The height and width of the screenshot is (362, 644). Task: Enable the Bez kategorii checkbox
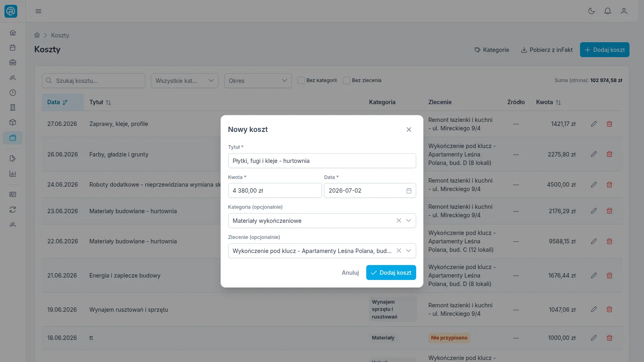[301, 80]
